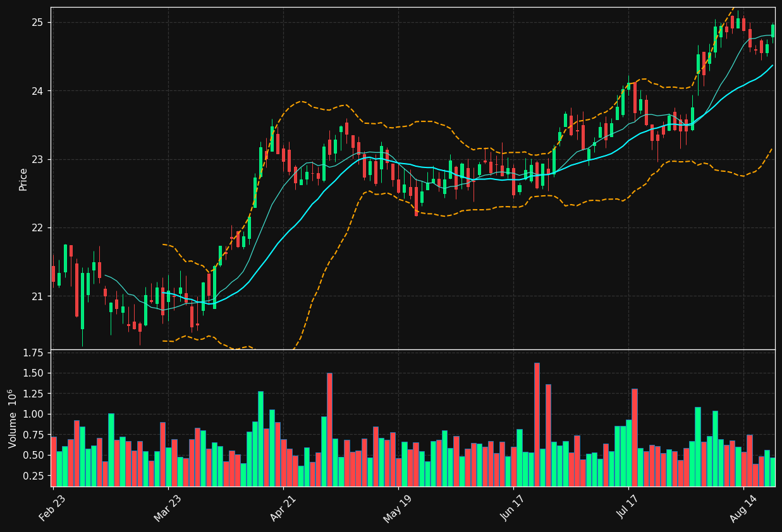Click the 0.75 volume axis label
Image resolution: width=782 pixels, height=532 pixels.
click(32, 435)
